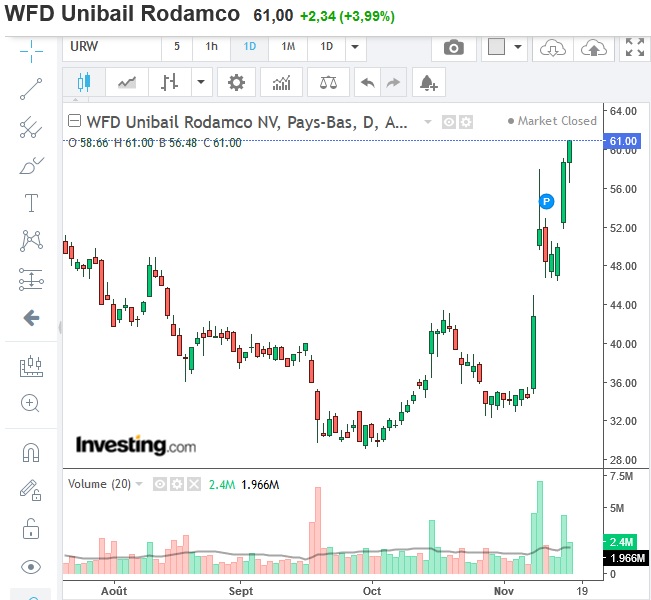Open main series settings gear in legend
Viewport: 651px width, 600px height.
pos(466,122)
